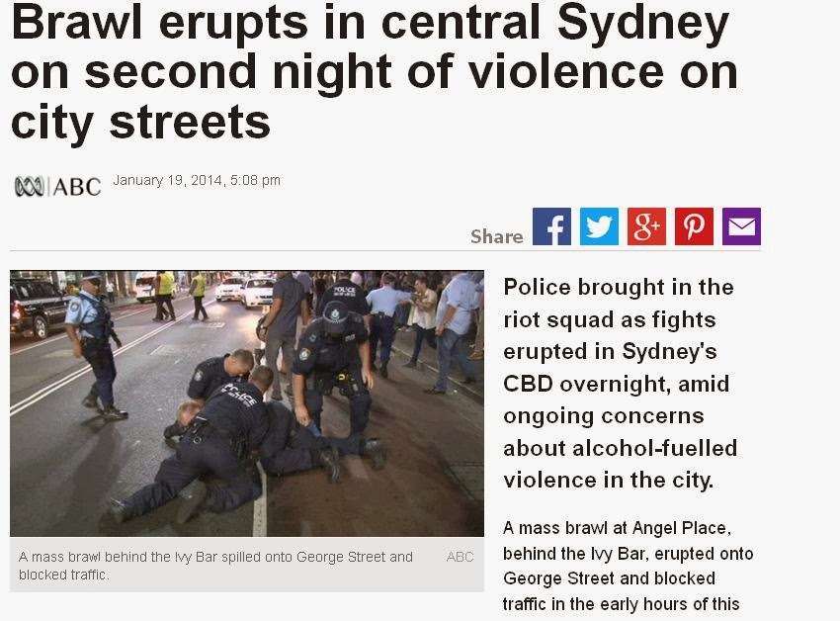840x621 pixels.
Task: Click the ABC photo credit text
Action: point(460,557)
